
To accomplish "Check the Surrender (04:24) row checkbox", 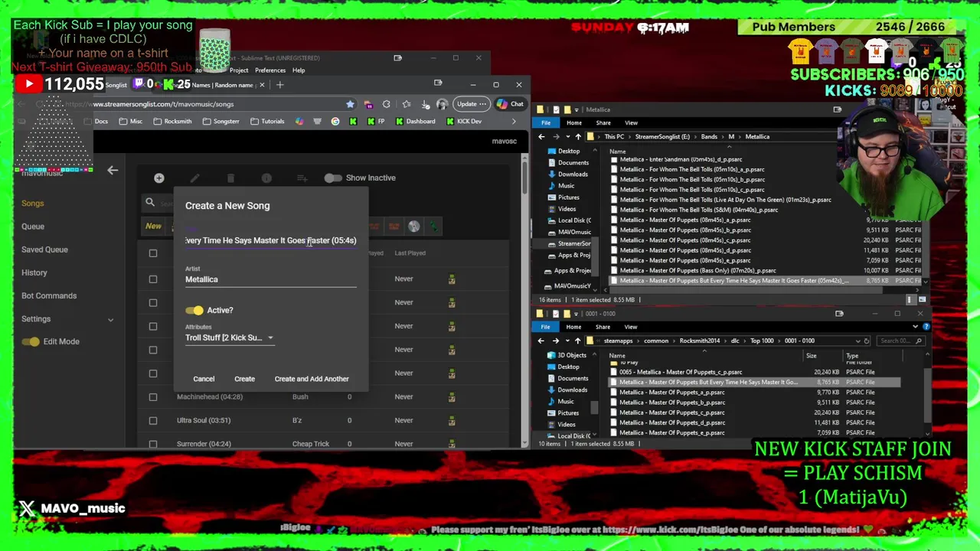I will tap(153, 444).
